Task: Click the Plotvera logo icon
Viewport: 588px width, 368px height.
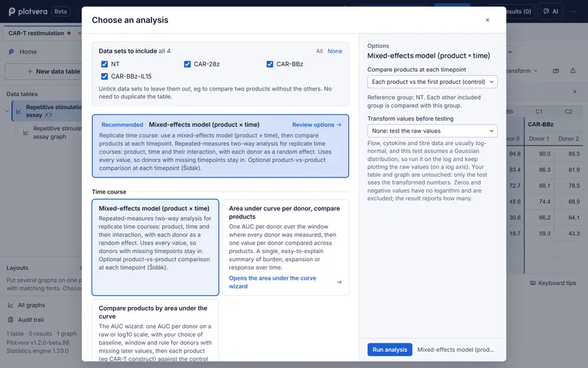Action: point(12,12)
